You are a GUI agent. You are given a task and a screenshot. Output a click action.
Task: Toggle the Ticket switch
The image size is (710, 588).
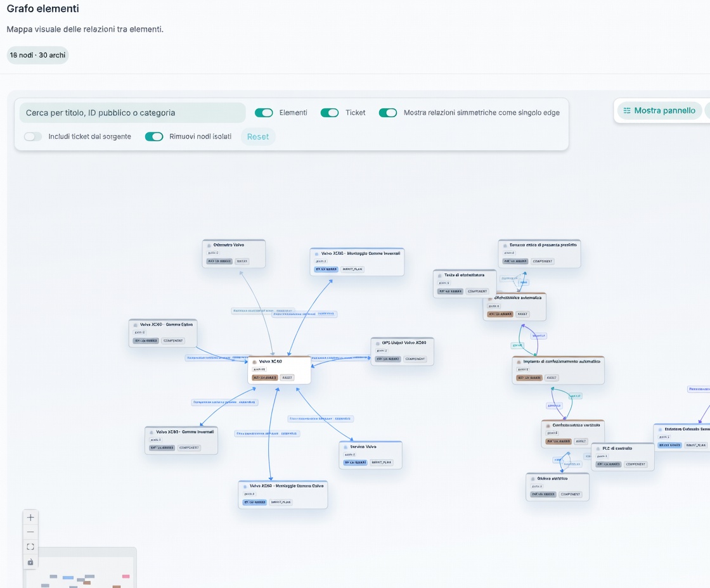[330, 113]
